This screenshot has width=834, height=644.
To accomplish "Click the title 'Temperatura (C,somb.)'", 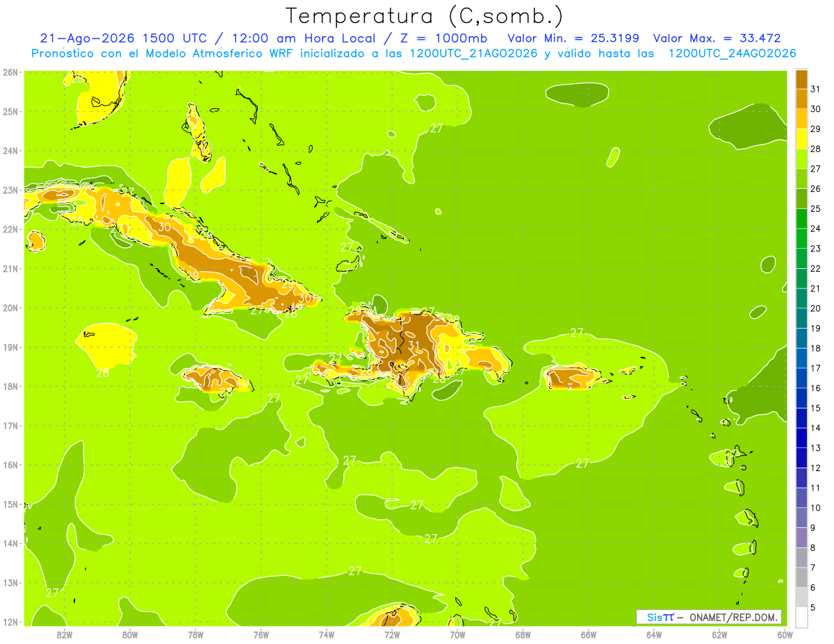I will coord(425,16).
